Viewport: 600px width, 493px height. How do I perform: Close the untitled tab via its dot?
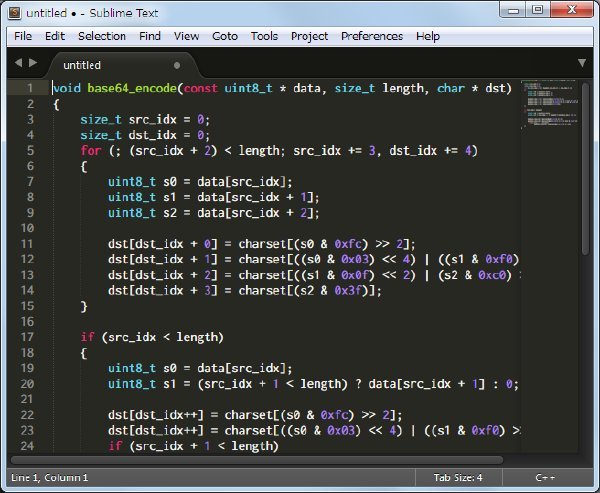(177, 65)
